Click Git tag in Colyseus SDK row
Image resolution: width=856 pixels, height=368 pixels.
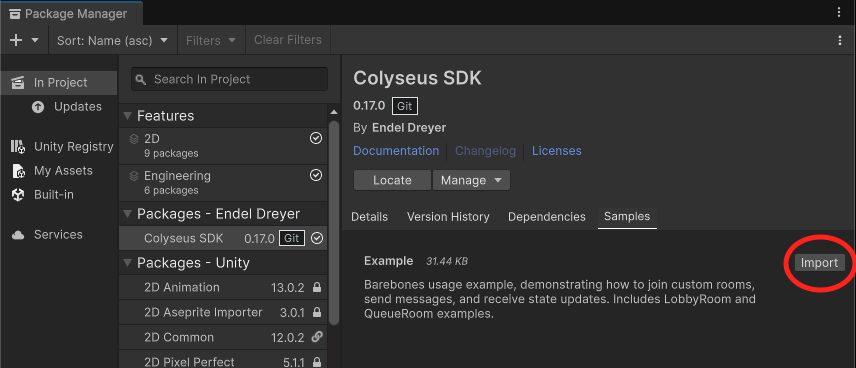click(292, 239)
